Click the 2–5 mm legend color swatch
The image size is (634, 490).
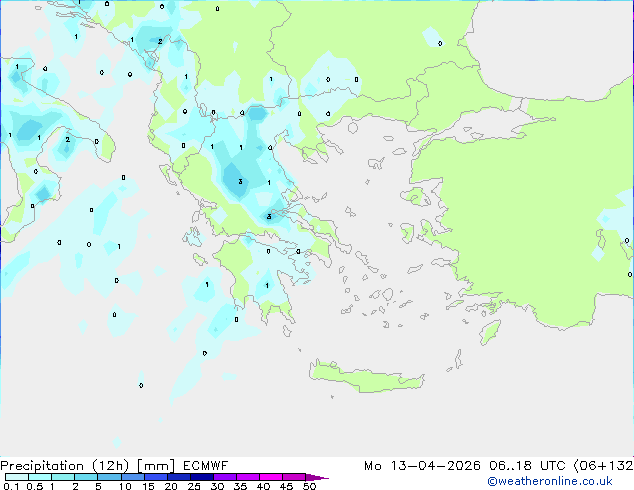(x=86, y=477)
